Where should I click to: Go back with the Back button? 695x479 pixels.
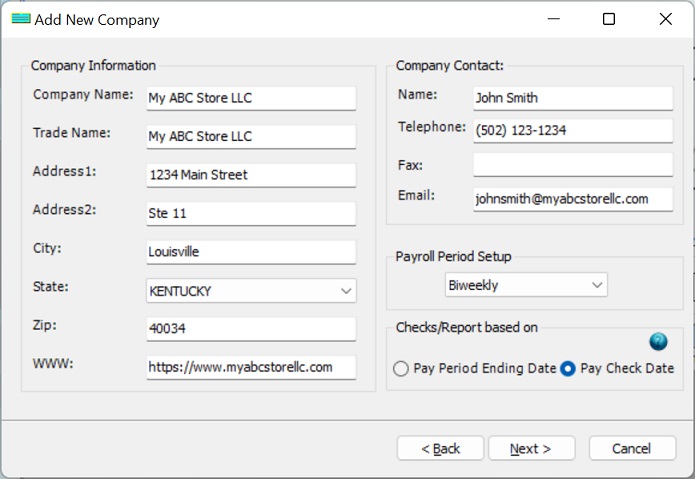point(440,448)
